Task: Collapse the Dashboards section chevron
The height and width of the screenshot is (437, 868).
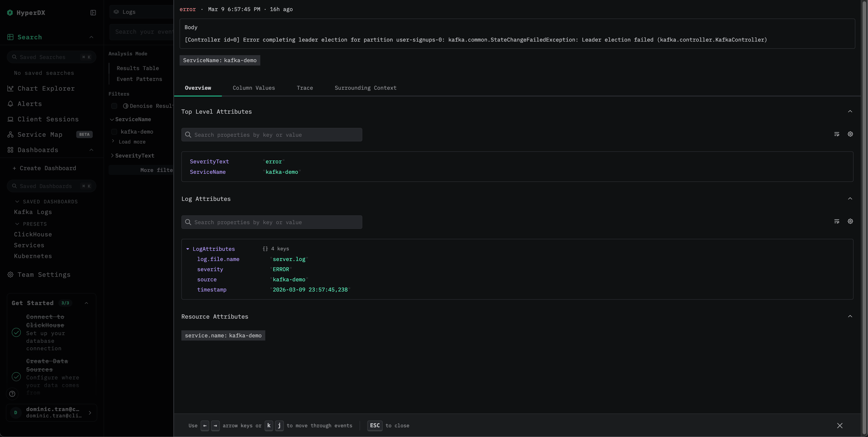Action: (91, 150)
